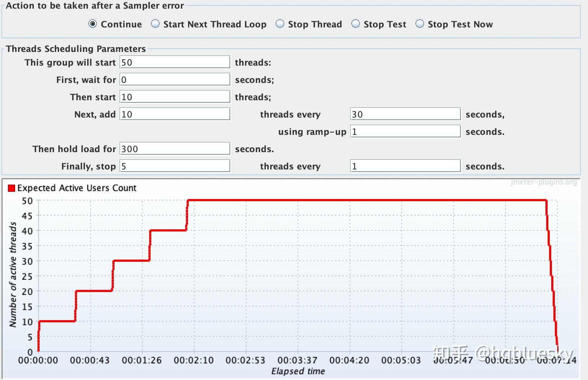Select the Stop Test radio button
Image resolution: width=588 pixels, height=380 pixels.
point(356,24)
